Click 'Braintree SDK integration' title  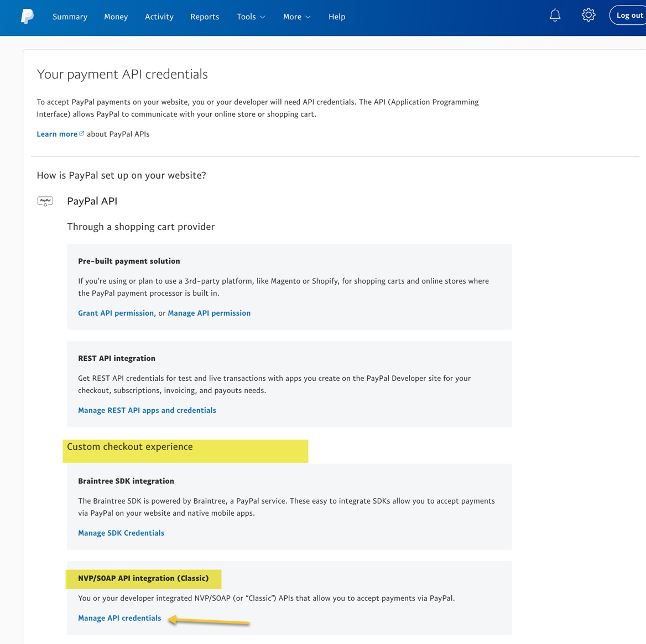(126, 481)
